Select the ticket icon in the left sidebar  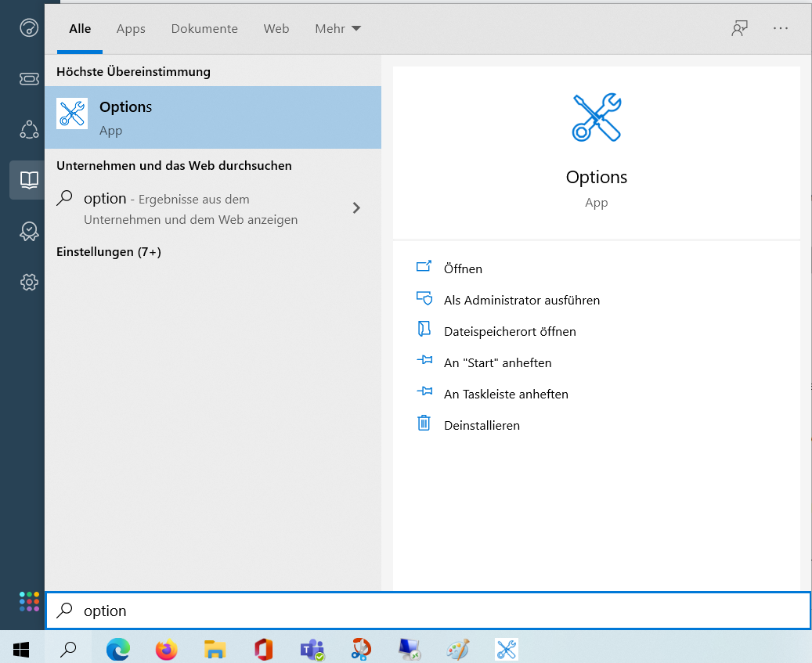[29, 79]
